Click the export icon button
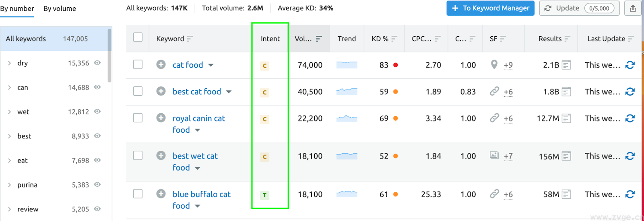The height and width of the screenshot is (221, 644). coord(633,8)
